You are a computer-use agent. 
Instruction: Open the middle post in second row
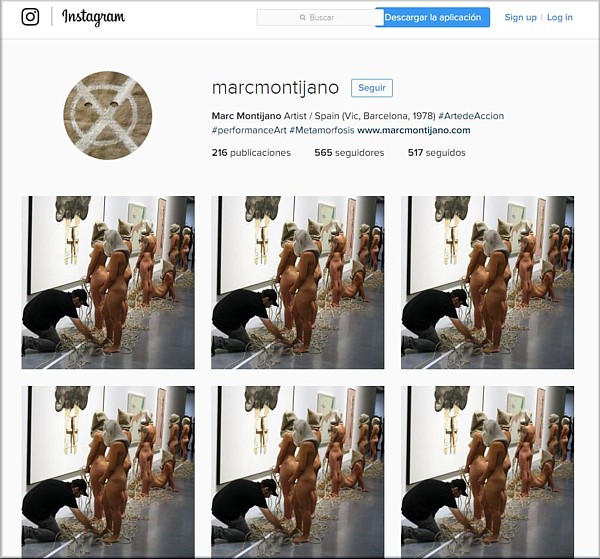(x=298, y=472)
